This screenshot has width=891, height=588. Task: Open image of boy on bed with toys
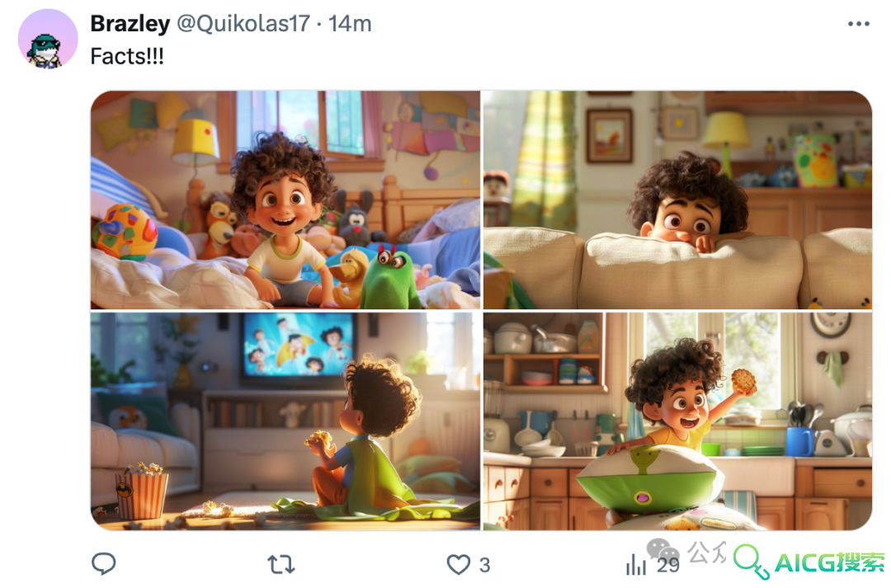[285, 200]
